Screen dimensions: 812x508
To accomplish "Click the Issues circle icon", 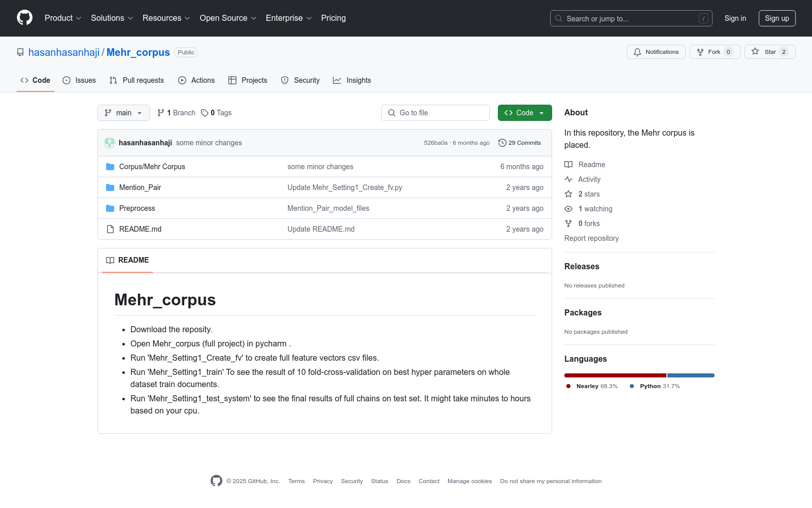I will tap(66, 80).
